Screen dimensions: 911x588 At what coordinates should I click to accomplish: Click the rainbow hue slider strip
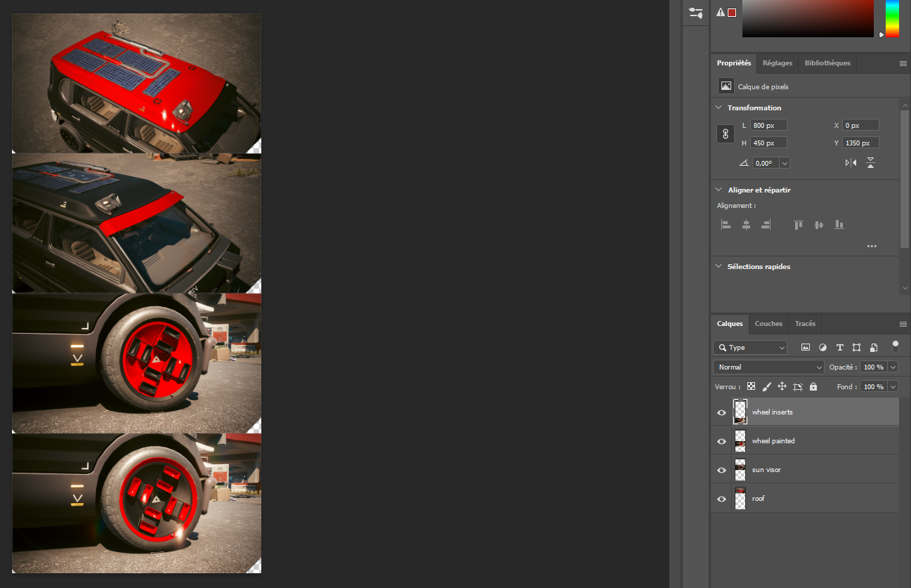(x=892, y=19)
